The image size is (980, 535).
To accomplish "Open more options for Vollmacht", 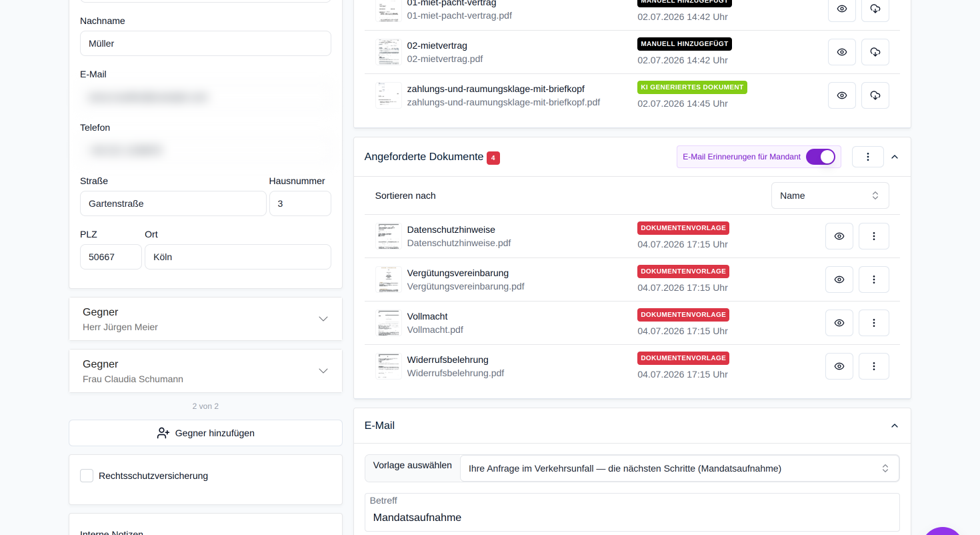I will pos(874,323).
